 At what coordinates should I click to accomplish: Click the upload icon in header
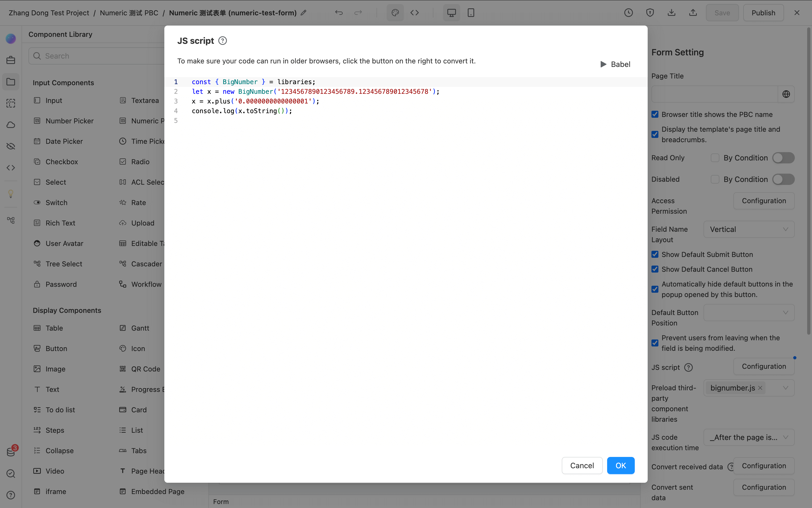pyautogui.click(x=693, y=13)
